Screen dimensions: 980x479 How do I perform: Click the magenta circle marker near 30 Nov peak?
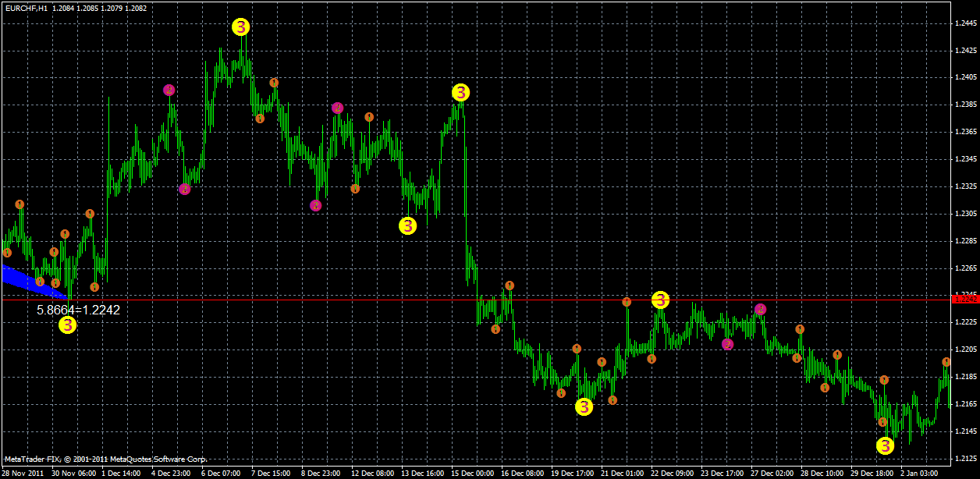click(x=168, y=89)
